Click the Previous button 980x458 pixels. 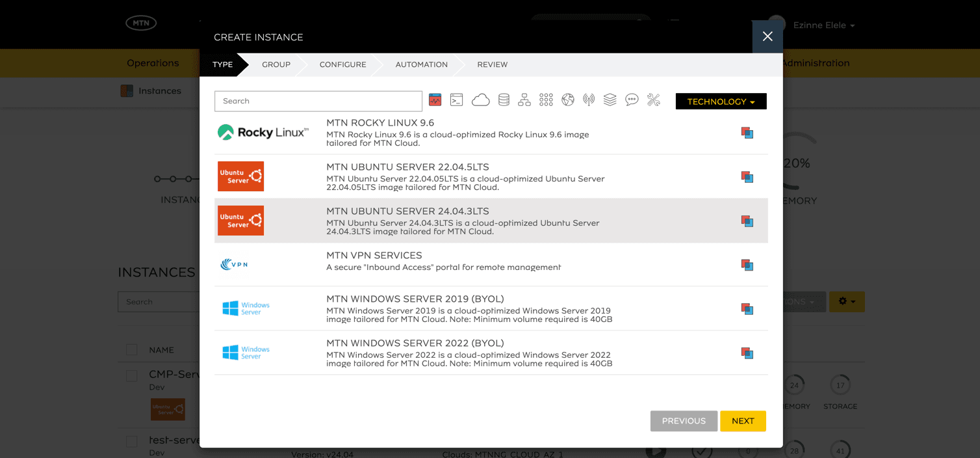[x=684, y=421]
